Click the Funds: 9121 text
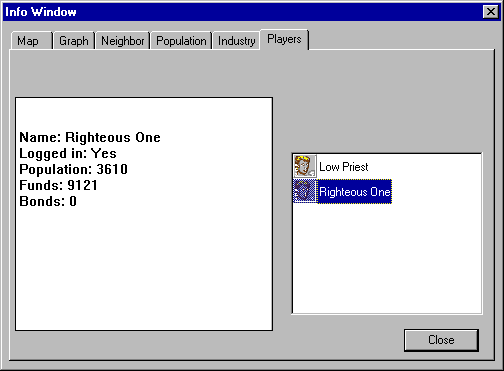504x371 pixels. (x=58, y=185)
